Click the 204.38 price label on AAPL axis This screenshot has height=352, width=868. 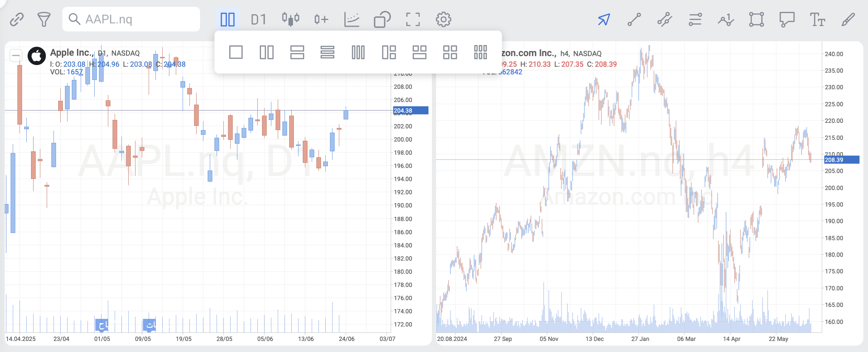[x=411, y=111]
